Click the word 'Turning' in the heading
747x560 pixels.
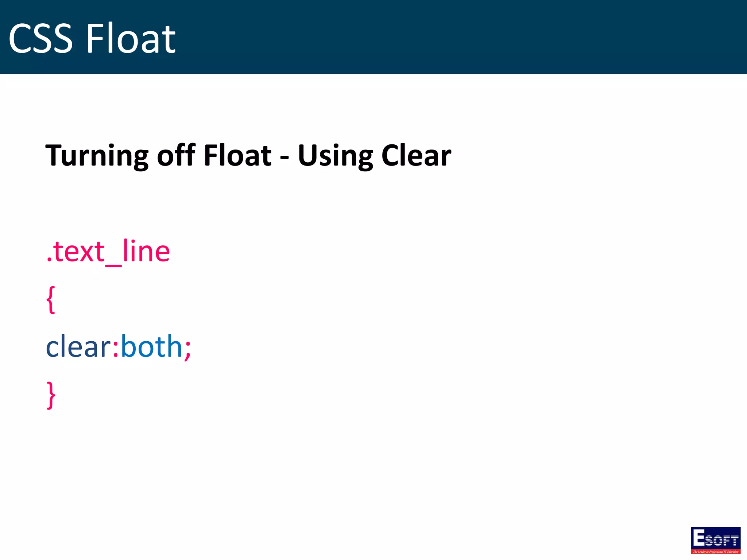(x=97, y=156)
